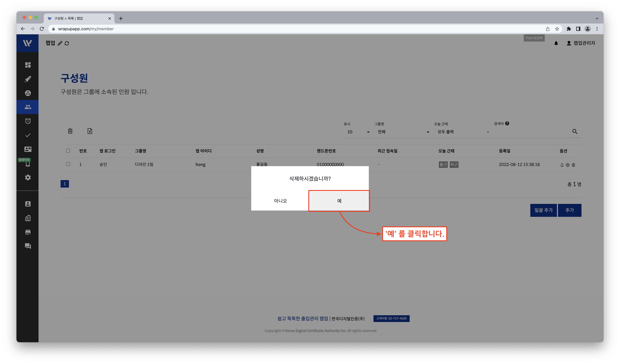Open the dashboard grid icon

point(28,65)
